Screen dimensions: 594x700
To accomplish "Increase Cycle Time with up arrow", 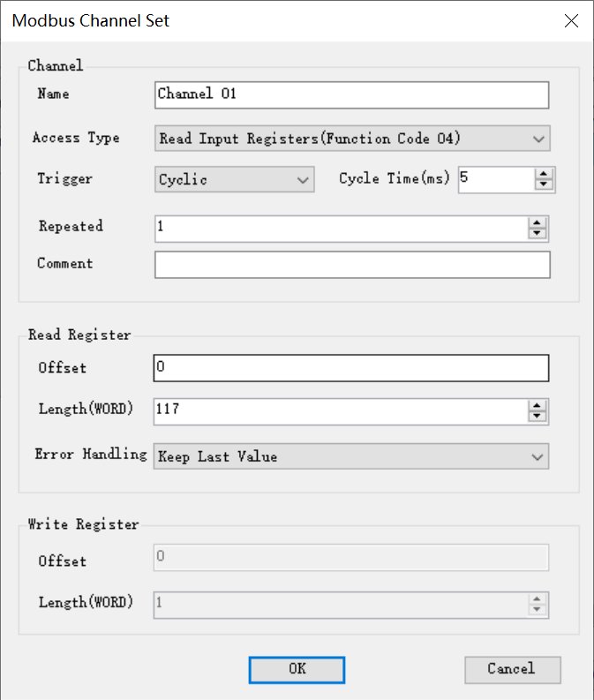I will coord(545,174).
